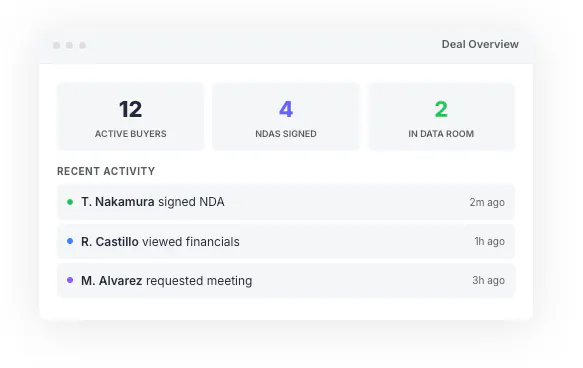Select the T. Nakamura signed NDA row
This screenshot has height=368, width=583.
(x=286, y=202)
